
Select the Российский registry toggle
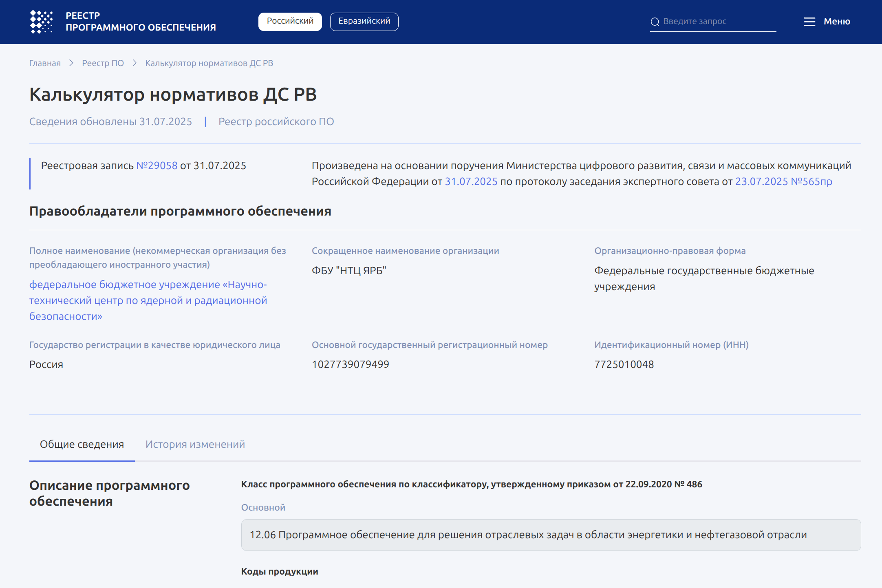coord(290,21)
